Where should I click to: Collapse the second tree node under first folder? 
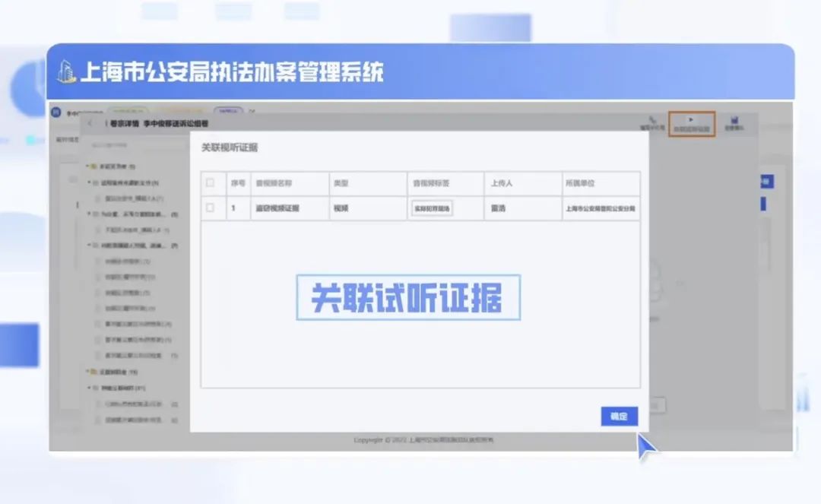point(90,182)
